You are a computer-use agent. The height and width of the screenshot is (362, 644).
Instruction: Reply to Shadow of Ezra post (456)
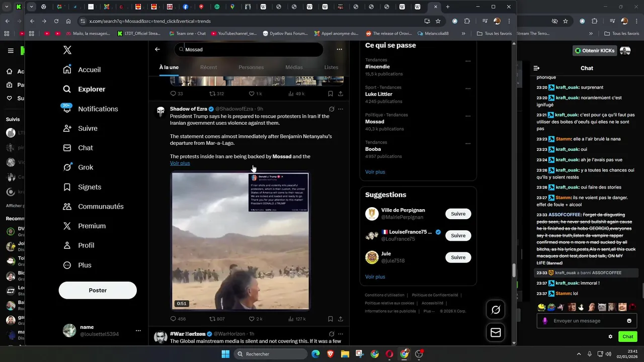pos(178,319)
